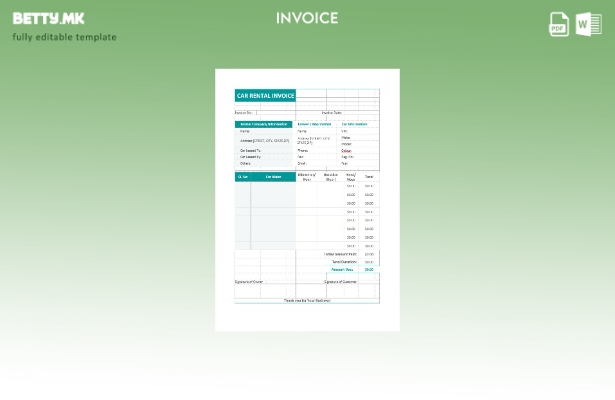This screenshot has width=615, height=400.
Task: Click the Signature of Customer field
Action: [x=340, y=282]
